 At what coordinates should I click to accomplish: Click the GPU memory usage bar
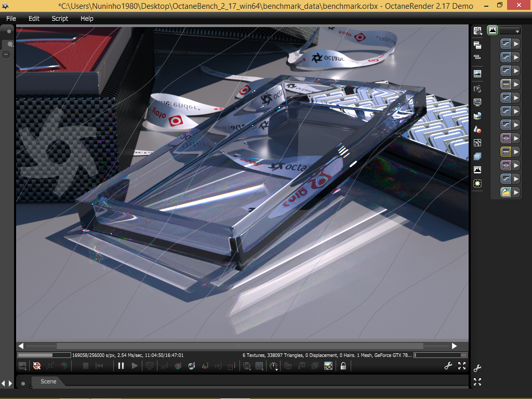coord(441,355)
